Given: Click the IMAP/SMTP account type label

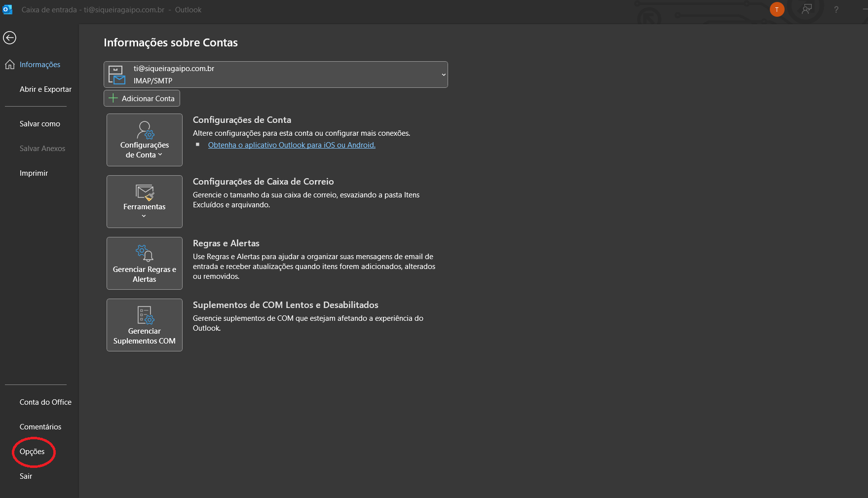Looking at the screenshot, I should [x=153, y=81].
